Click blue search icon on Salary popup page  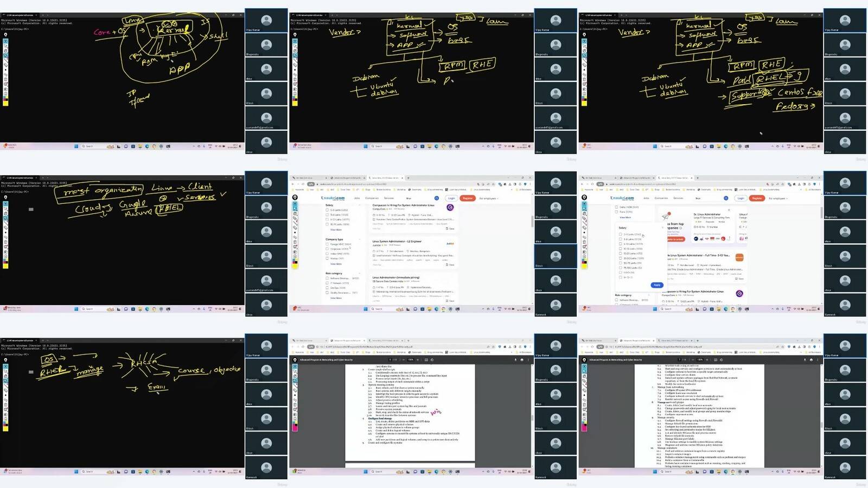tap(726, 198)
